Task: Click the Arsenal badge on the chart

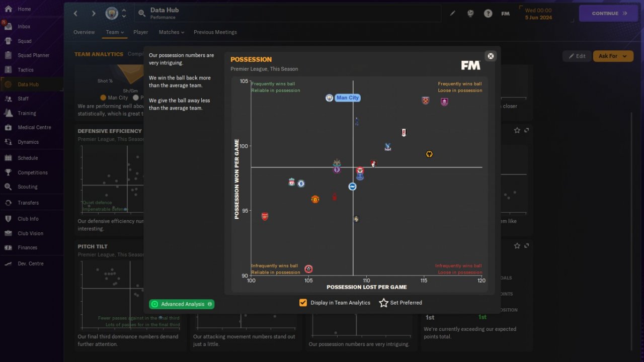Action: (265, 216)
